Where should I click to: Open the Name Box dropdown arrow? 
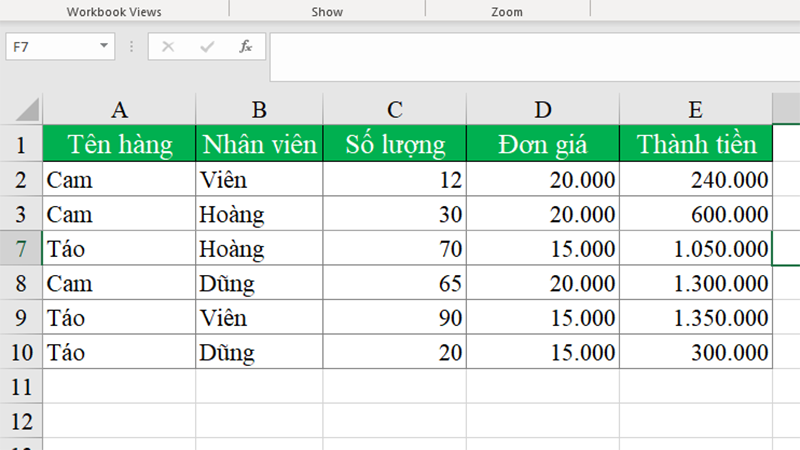click(x=104, y=46)
